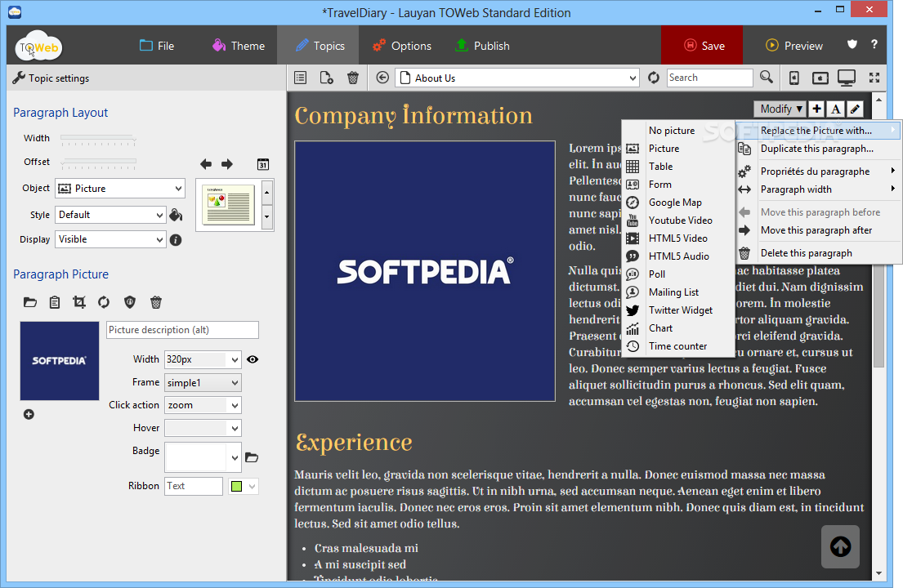The image size is (903, 588).
Task: Choose Time counter from submenu
Action: tap(677, 346)
